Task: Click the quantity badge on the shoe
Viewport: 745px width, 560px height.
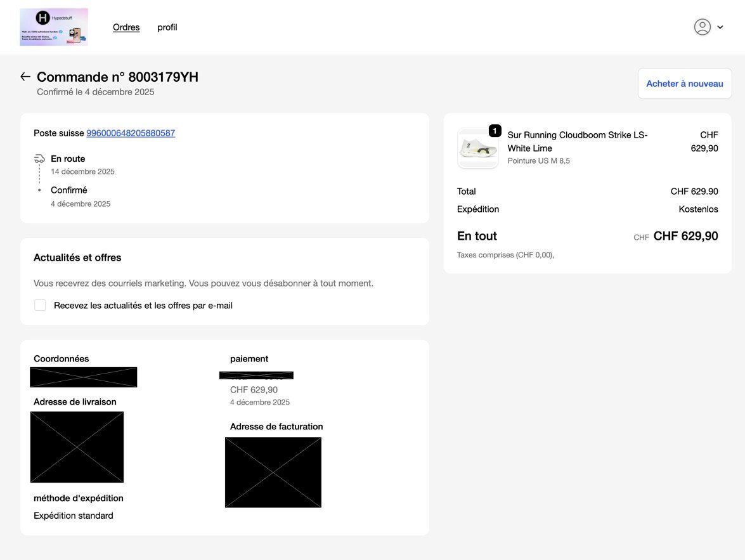Action: tap(495, 130)
